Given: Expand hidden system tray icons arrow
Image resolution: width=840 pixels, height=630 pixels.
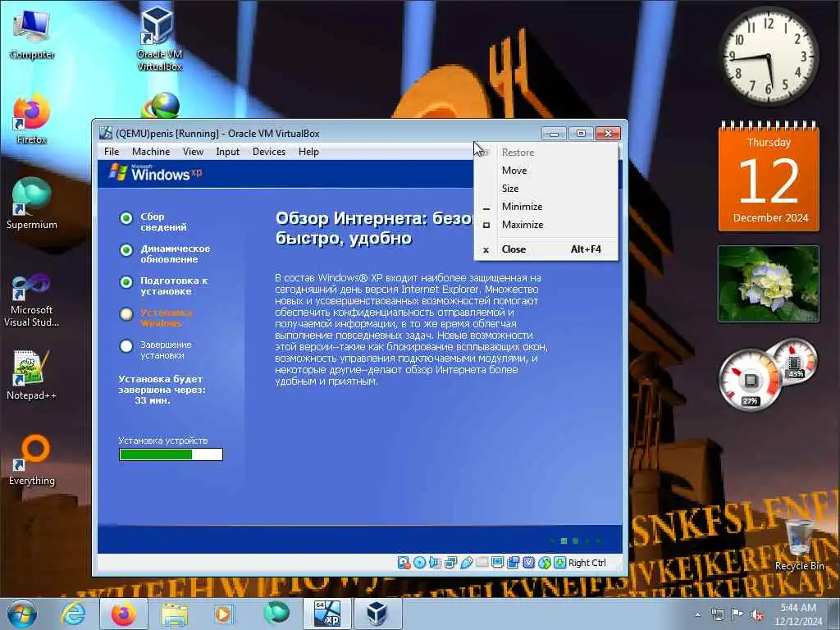Looking at the screenshot, I should tap(697, 614).
